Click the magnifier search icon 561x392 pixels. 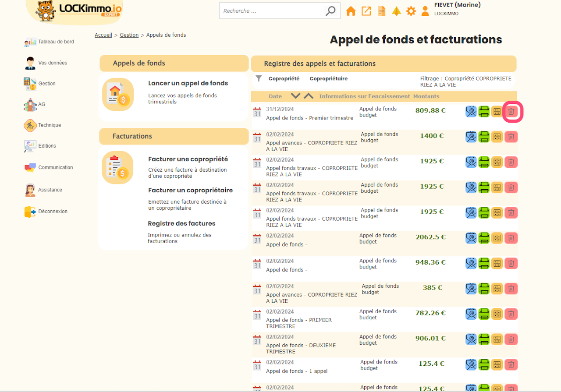[x=330, y=11]
